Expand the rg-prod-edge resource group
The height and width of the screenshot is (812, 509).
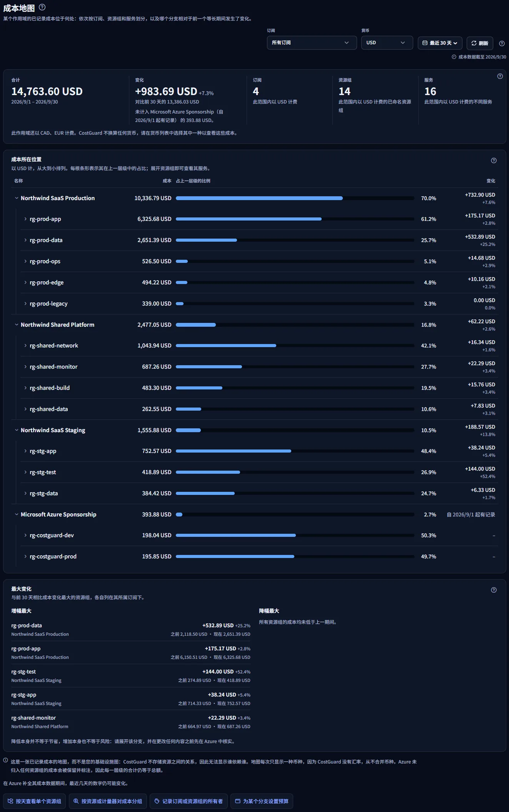click(x=25, y=282)
